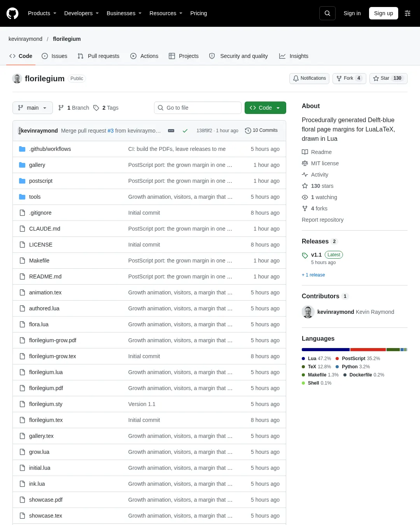The image size is (420, 525).
Task: Open pull request #3 link
Action: tap(110, 131)
